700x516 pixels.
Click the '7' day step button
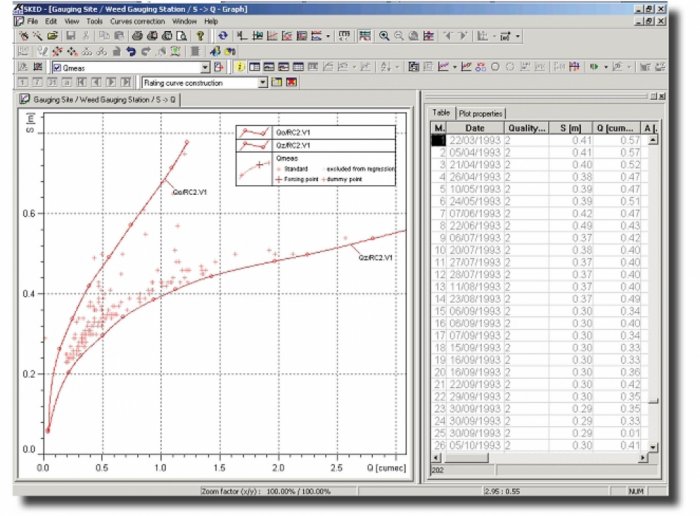38,82
